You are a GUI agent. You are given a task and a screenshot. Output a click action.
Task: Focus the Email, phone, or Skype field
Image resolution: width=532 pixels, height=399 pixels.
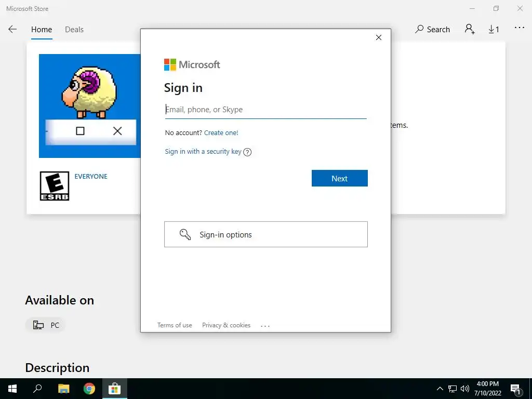pos(265,110)
